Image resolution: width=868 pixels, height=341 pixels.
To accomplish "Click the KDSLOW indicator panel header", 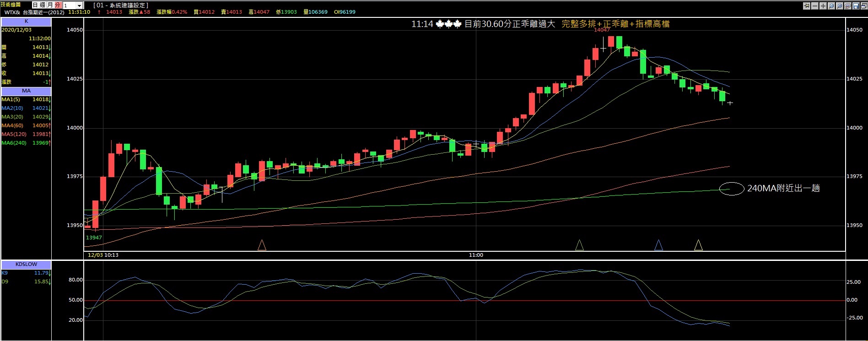I will pyautogui.click(x=26, y=265).
